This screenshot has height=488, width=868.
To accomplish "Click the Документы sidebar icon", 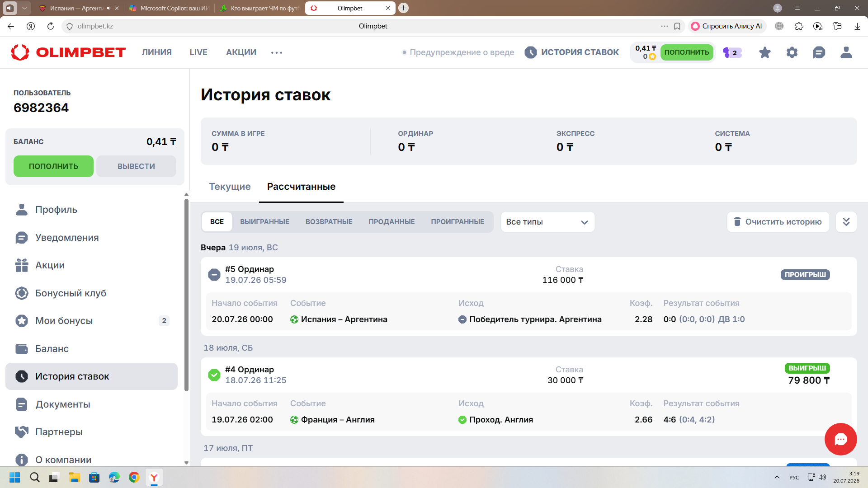I will pyautogui.click(x=21, y=404).
